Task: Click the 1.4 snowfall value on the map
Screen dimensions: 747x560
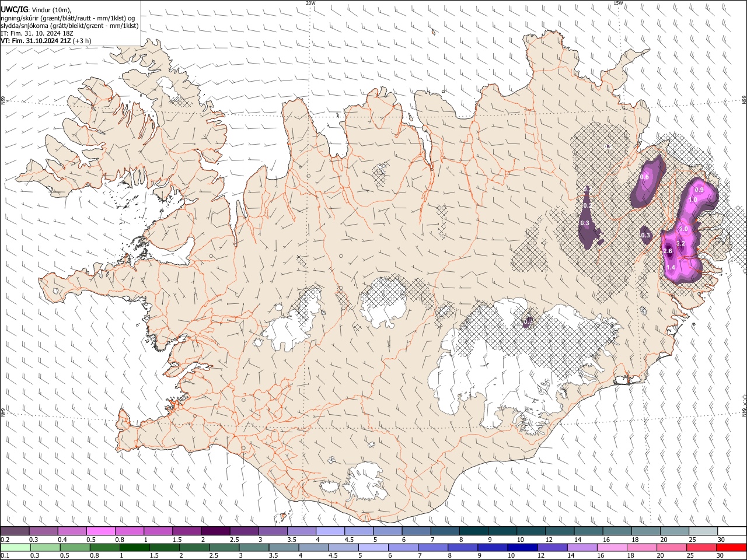Action: [671, 267]
